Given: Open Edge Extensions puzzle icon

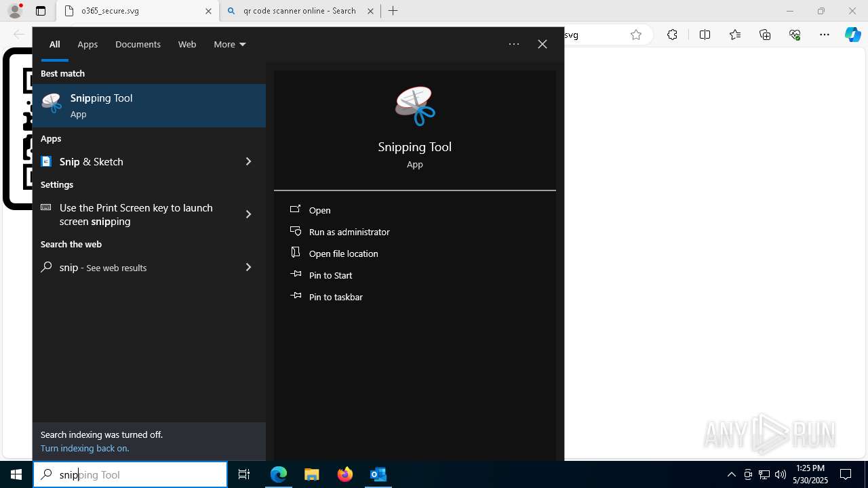Looking at the screenshot, I should 672,35.
